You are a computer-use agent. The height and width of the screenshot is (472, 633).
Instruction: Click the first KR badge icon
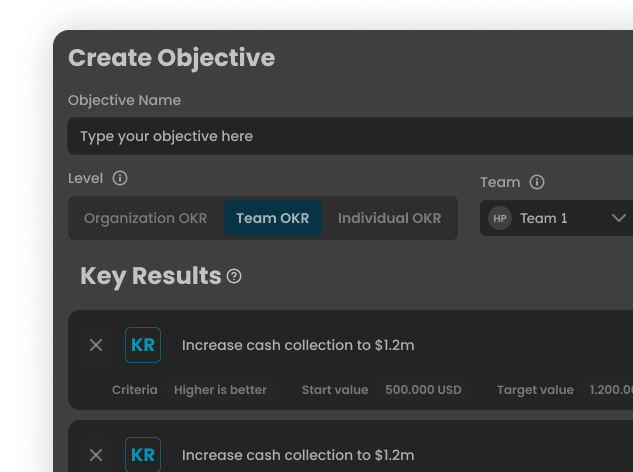(143, 345)
